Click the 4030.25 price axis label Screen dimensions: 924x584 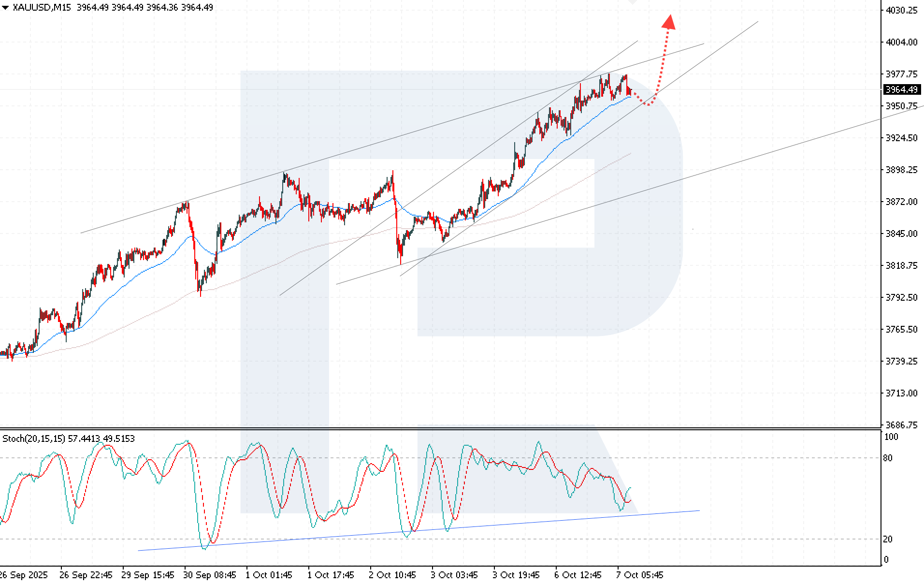[x=901, y=10]
